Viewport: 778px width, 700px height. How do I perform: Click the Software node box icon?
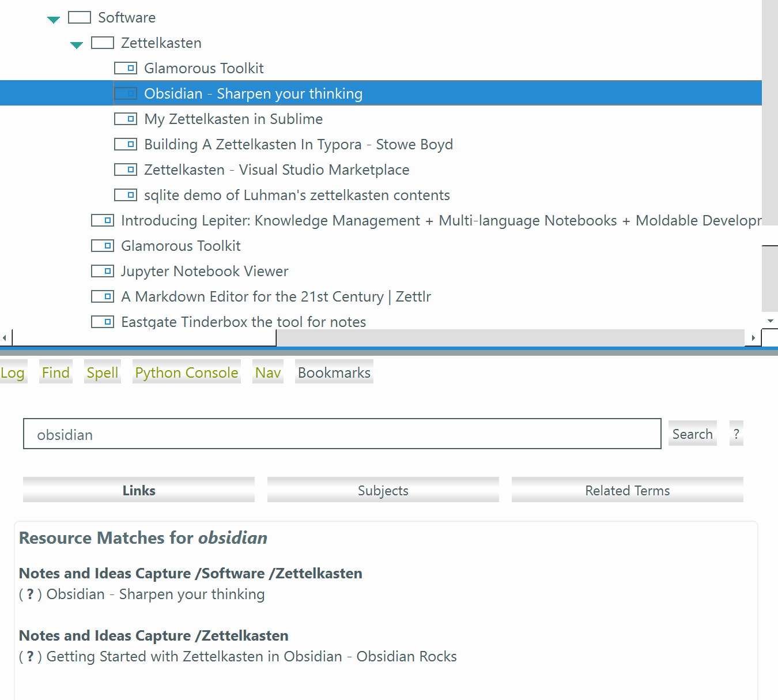click(80, 17)
